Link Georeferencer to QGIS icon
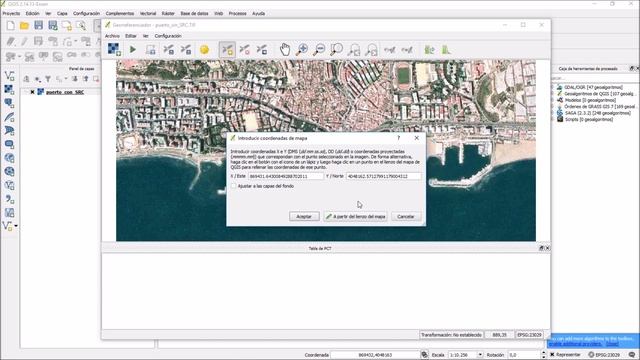 [390, 49]
